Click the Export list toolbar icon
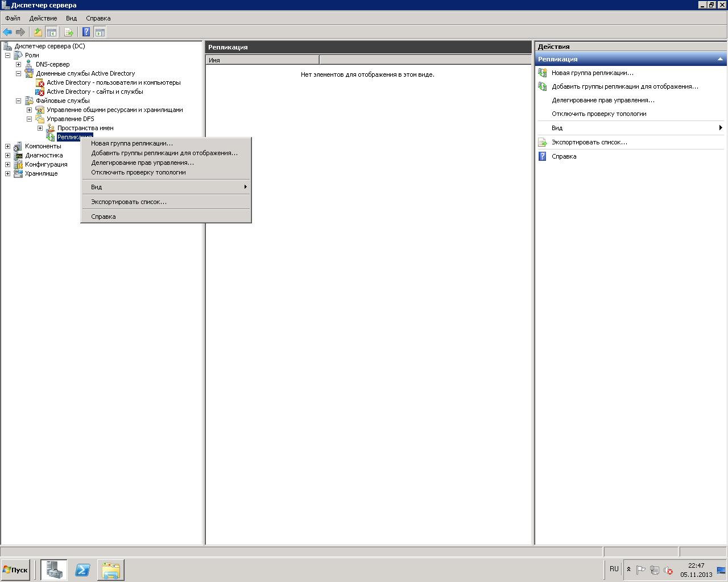Viewport: 728px width, 582px height. click(69, 32)
